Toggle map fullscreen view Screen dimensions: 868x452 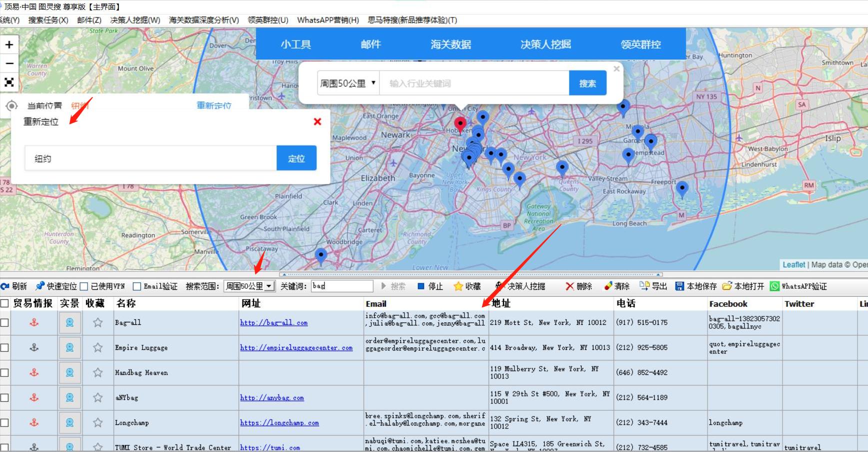coord(9,82)
